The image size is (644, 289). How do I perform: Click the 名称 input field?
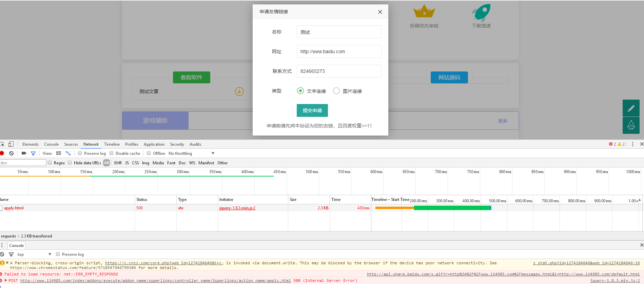coord(339,32)
